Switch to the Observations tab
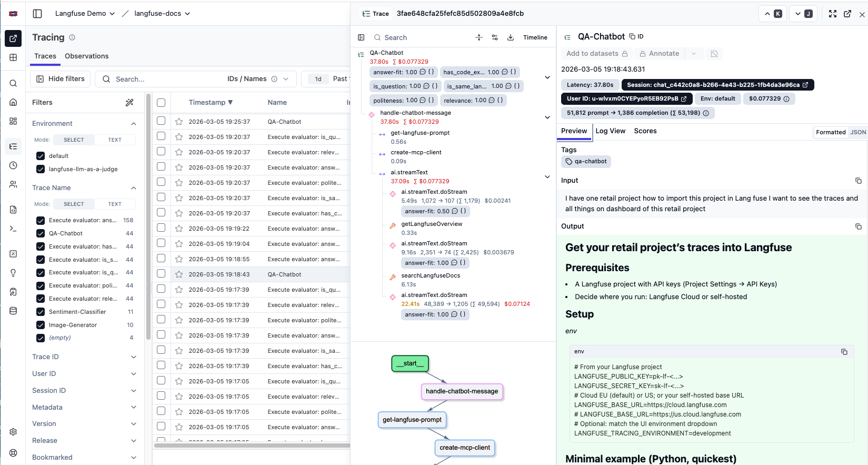This screenshot has height=465, width=868. [86, 56]
